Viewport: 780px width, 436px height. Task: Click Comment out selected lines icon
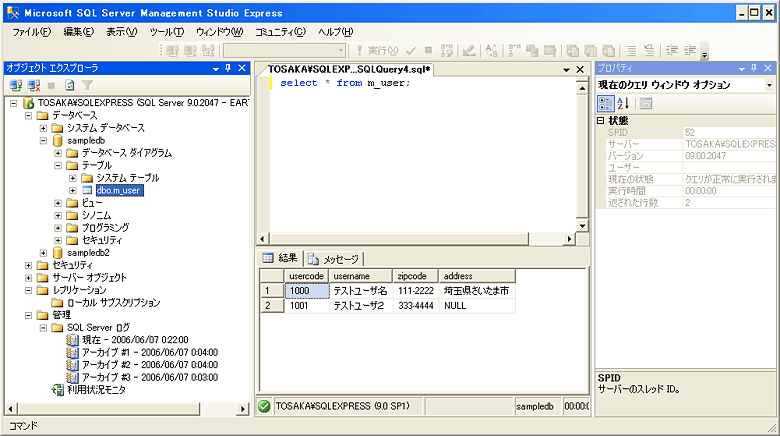click(631, 50)
